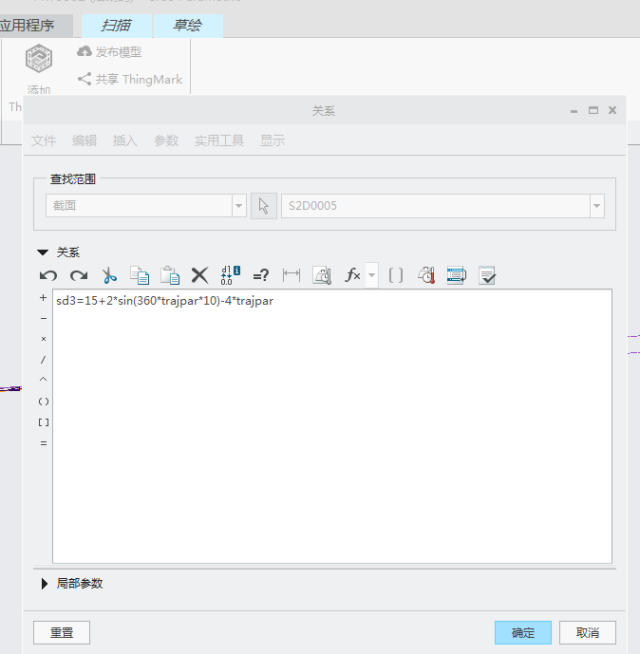Image resolution: width=640 pixels, height=654 pixels.
Task: Click 发布模型 in the ribbon
Action: coord(109,52)
